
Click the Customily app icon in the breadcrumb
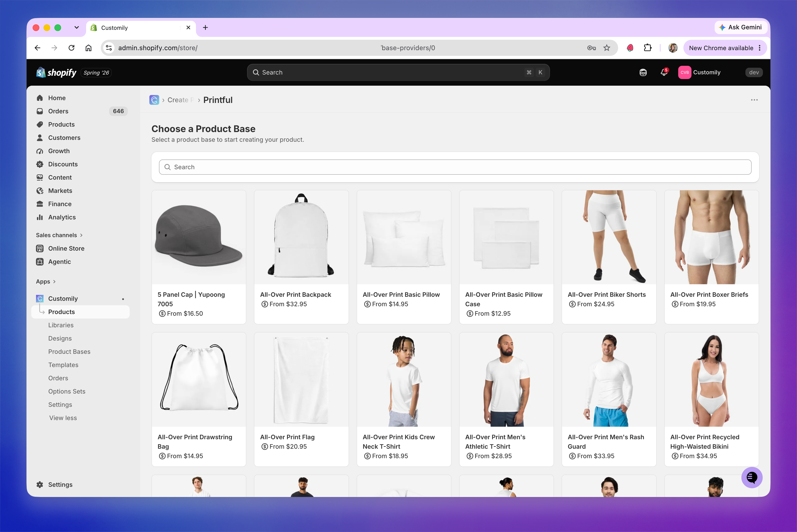coord(154,100)
